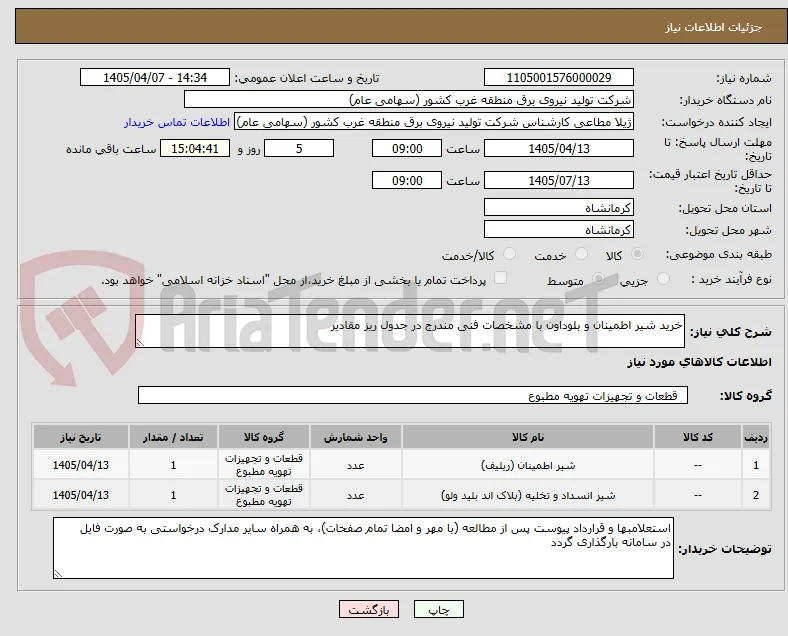Click the بازگشت (back) button
The image size is (788, 636).
[x=369, y=609]
